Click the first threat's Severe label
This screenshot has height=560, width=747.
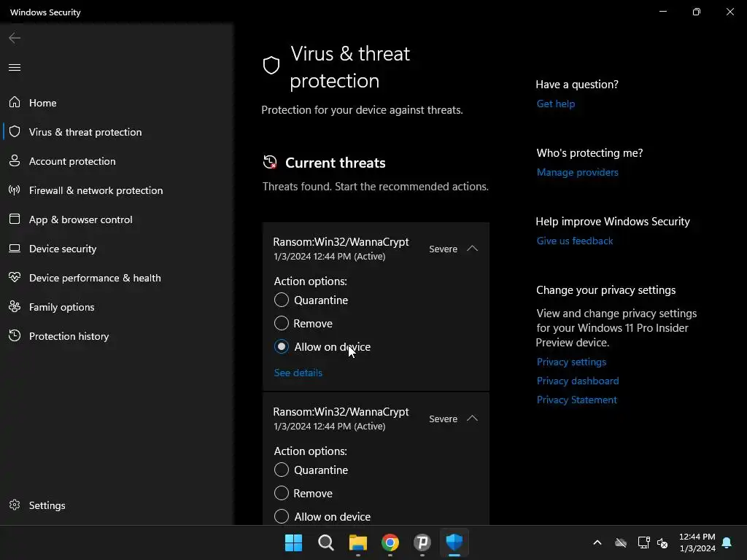coord(443,249)
